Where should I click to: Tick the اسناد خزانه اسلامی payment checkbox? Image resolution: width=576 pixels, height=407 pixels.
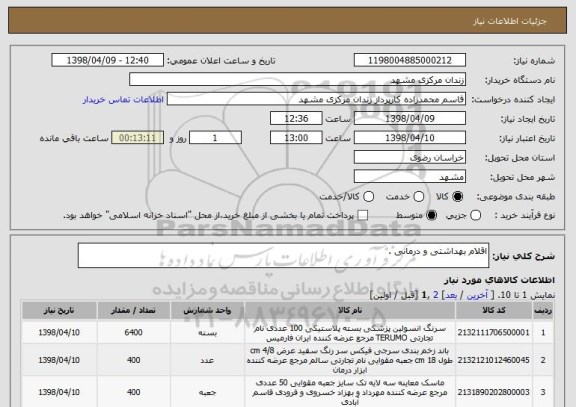click(363, 216)
